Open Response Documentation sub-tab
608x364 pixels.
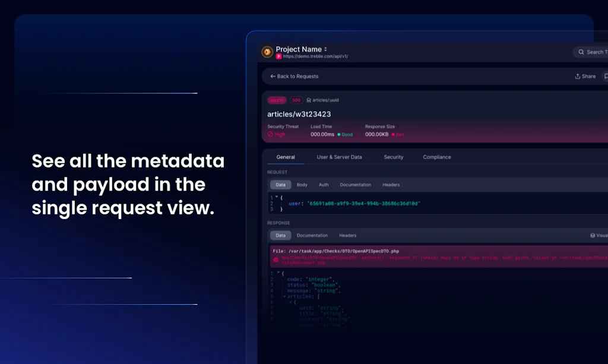(x=312, y=235)
